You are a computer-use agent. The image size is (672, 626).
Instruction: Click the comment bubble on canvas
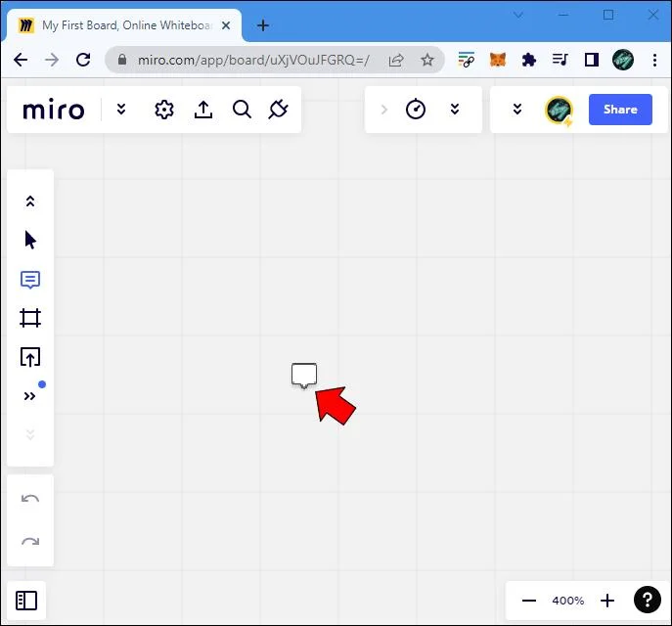pyautogui.click(x=304, y=376)
